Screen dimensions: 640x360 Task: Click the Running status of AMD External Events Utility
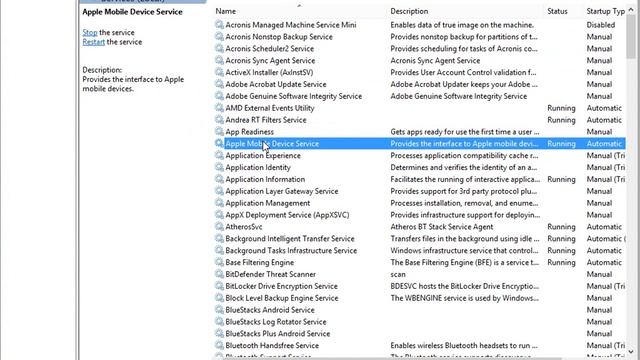(561, 108)
